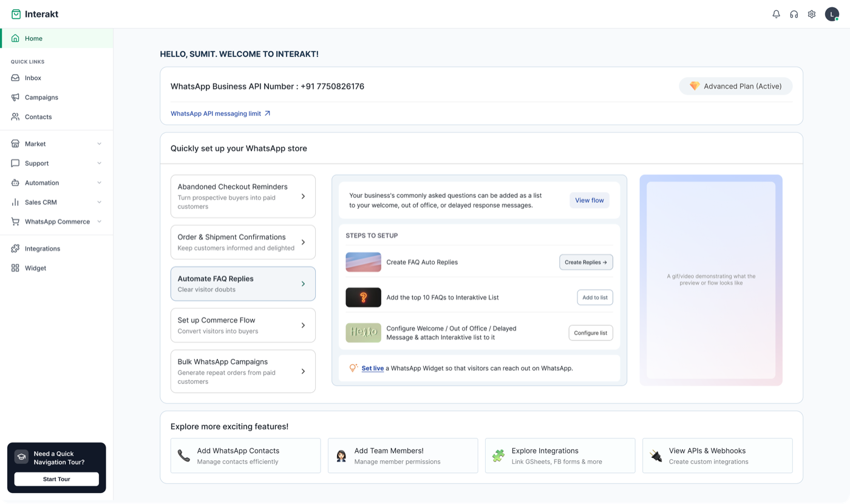Go to Home in sidebar

click(x=56, y=38)
